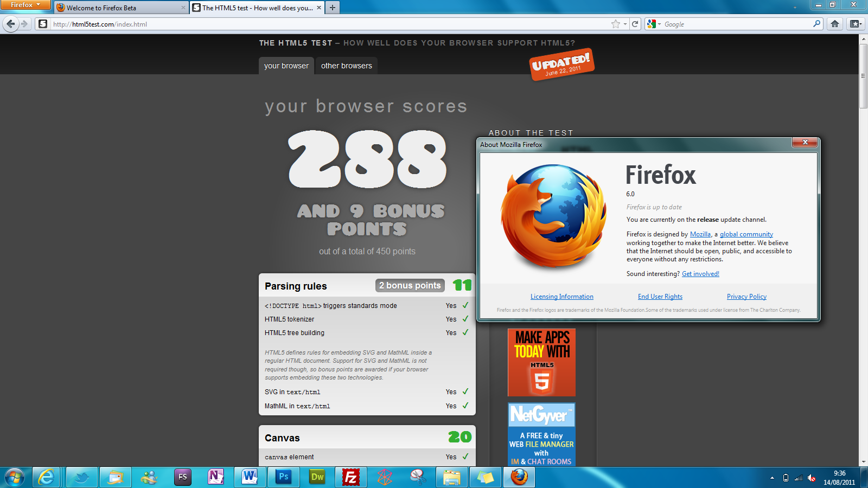The height and width of the screenshot is (488, 868).
Task: Click the 'SVG in text/html' row
Action: (367, 392)
